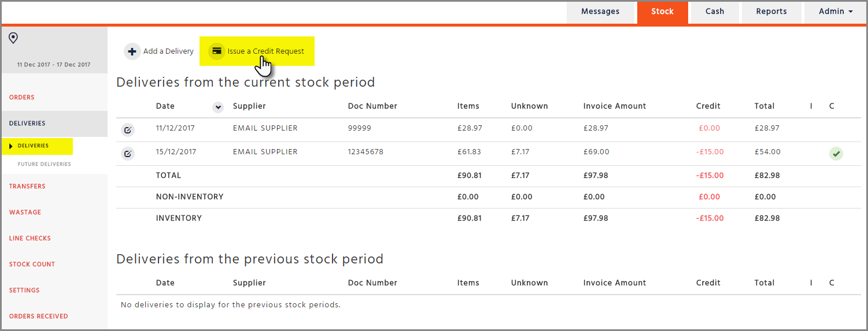Click the green checkmark in the C column

pyautogui.click(x=836, y=154)
